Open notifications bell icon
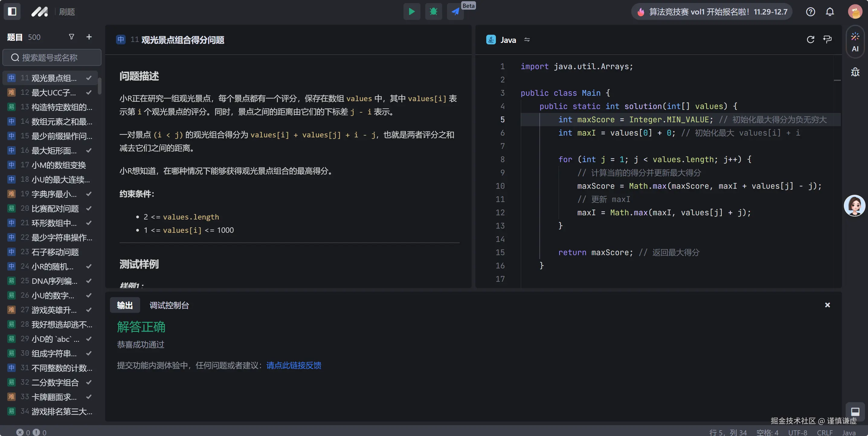The width and height of the screenshot is (868, 436). coord(830,12)
